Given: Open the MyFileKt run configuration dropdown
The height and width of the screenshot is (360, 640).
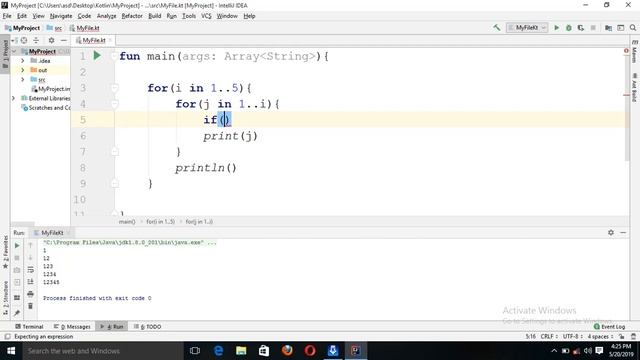Looking at the screenshot, I should coord(527,28).
